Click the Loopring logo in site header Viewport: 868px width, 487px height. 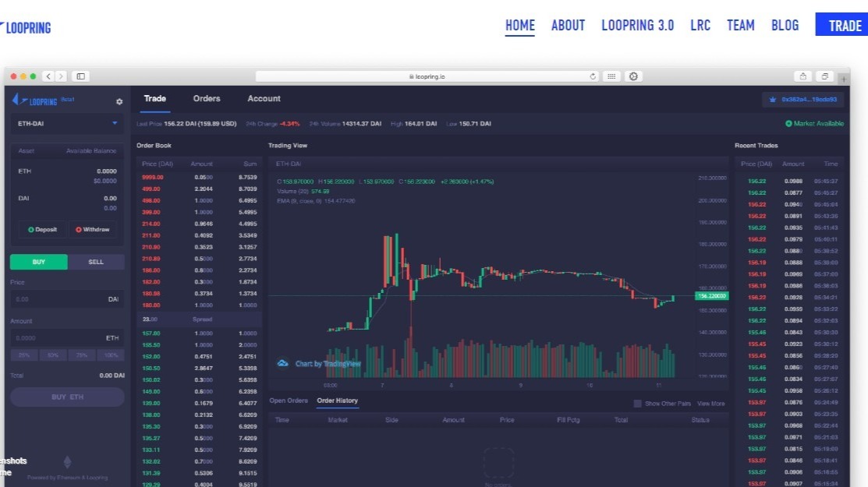(26, 27)
